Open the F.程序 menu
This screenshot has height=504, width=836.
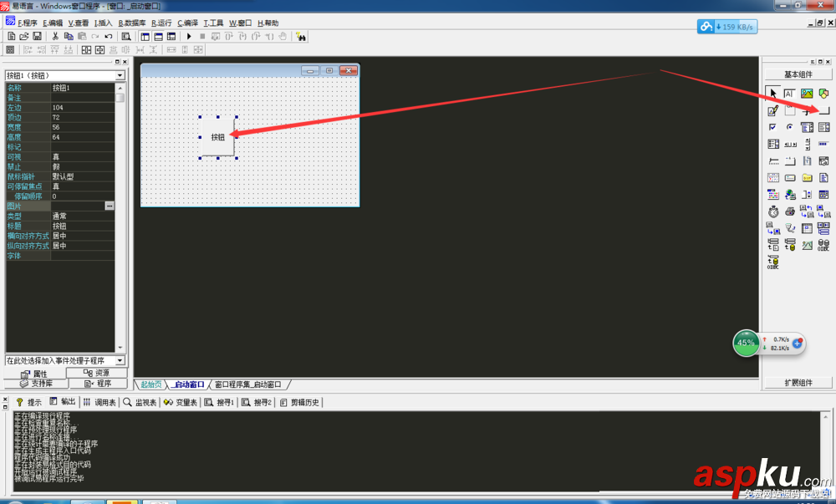(x=28, y=23)
